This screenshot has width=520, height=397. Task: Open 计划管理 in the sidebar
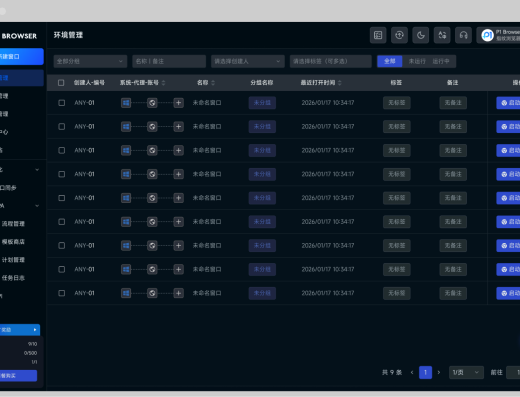[13, 260]
